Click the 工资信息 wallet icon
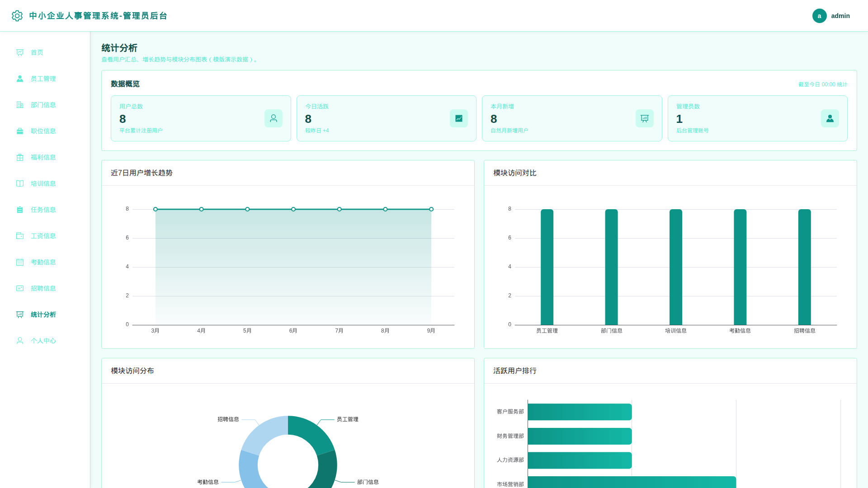The height and width of the screenshot is (488, 868). click(x=20, y=236)
